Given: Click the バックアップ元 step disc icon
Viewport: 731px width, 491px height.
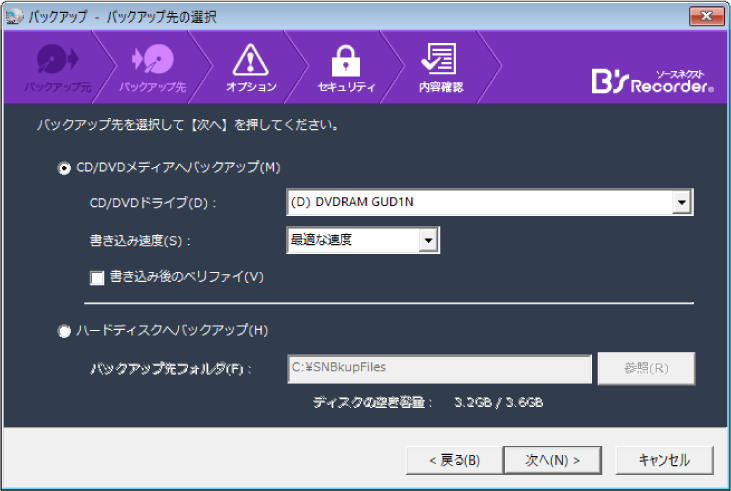Looking at the screenshot, I should [52, 60].
